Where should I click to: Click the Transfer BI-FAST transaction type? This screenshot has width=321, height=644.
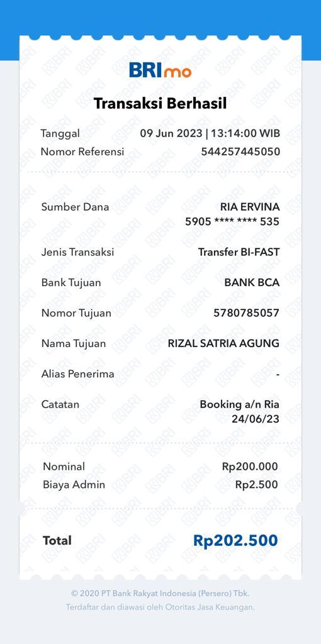pos(239,252)
